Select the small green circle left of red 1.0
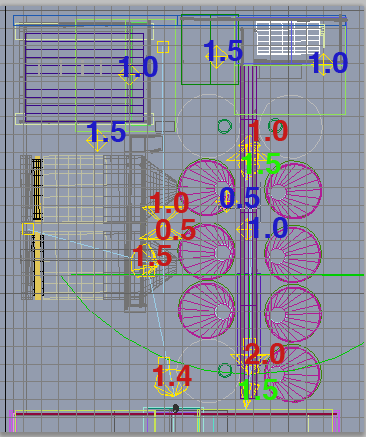This screenshot has height=437, width=366. [x=225, y=126]
